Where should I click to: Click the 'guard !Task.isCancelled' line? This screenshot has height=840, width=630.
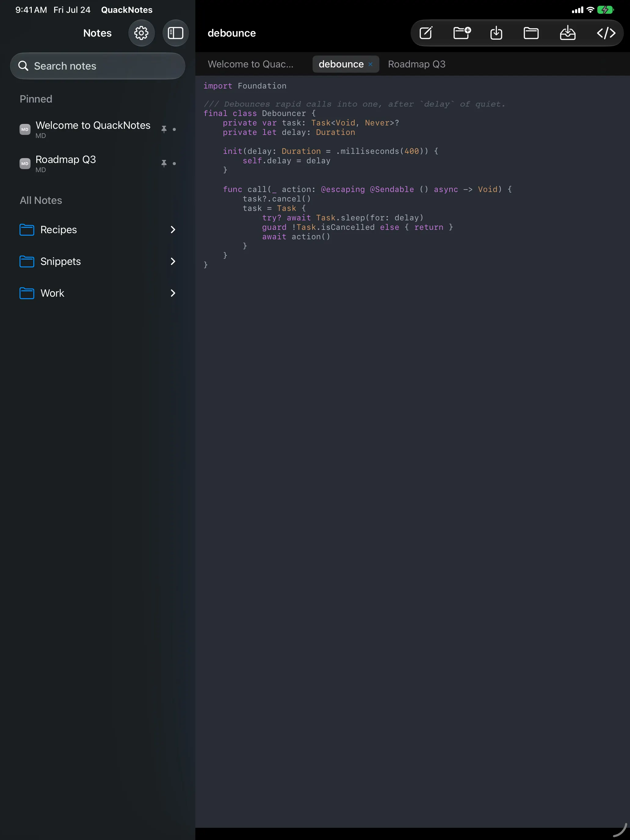point(357,227)
